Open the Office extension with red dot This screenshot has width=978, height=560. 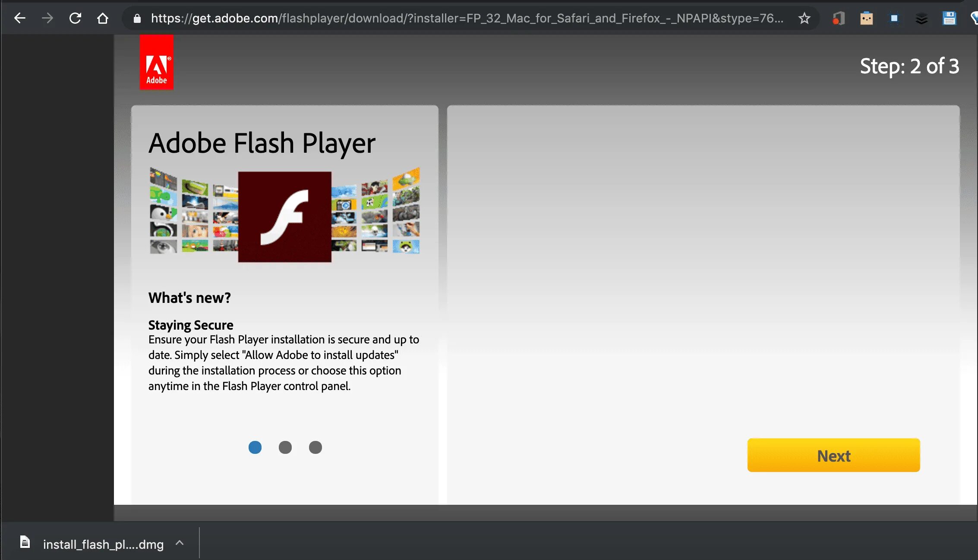click(x=838, y=18)
